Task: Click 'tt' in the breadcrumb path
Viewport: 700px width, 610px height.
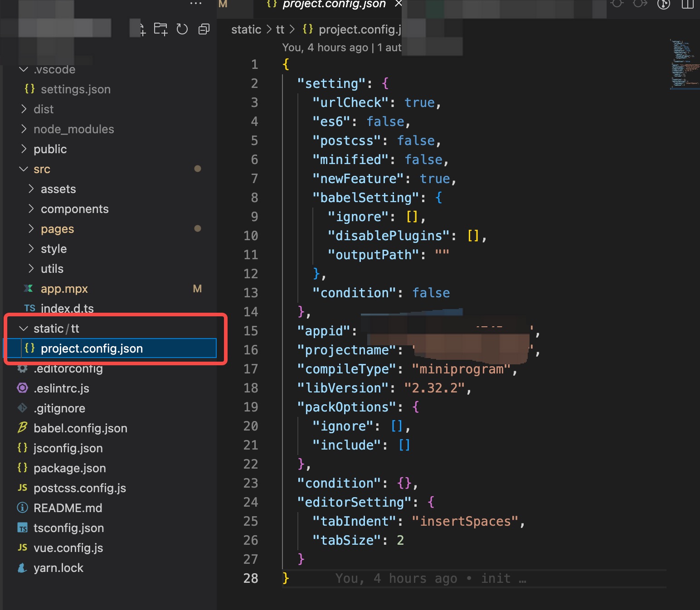Action: click(x=280, y=29)
